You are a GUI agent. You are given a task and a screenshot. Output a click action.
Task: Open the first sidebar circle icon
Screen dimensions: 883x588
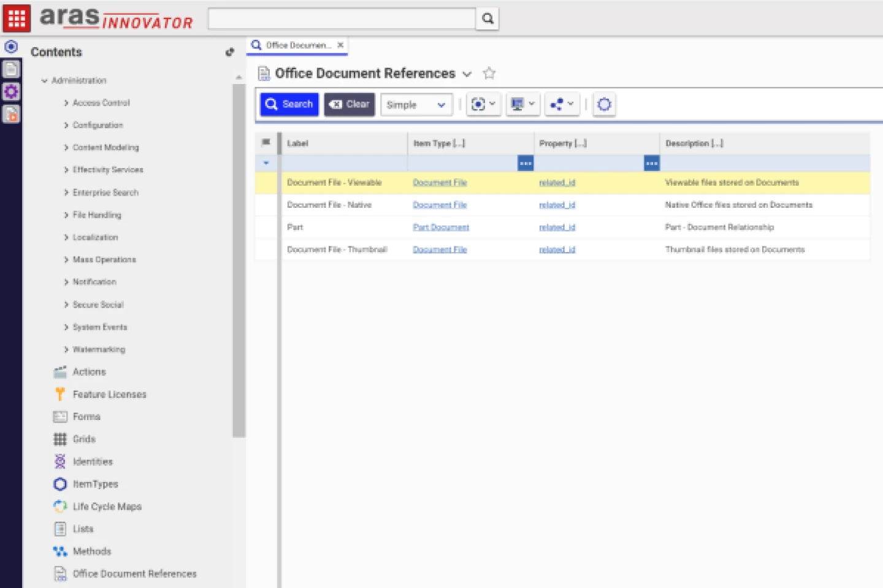(11, 47)
